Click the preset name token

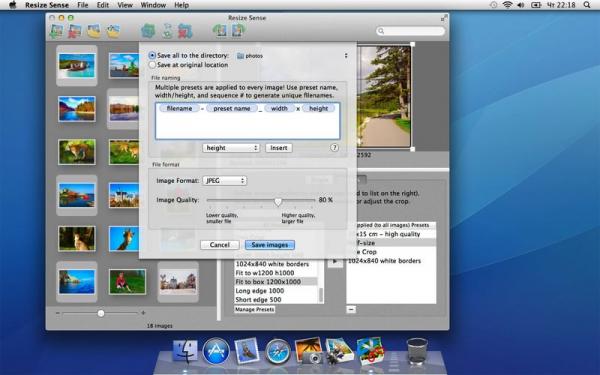(x=232, y=109)
